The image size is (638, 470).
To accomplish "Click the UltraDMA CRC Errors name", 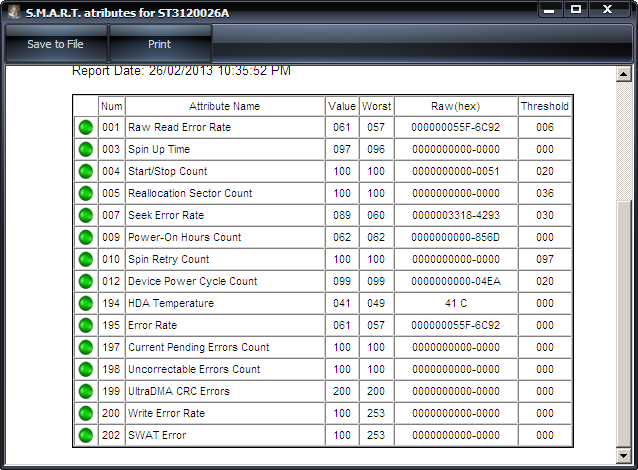I will tap(179, 391).
